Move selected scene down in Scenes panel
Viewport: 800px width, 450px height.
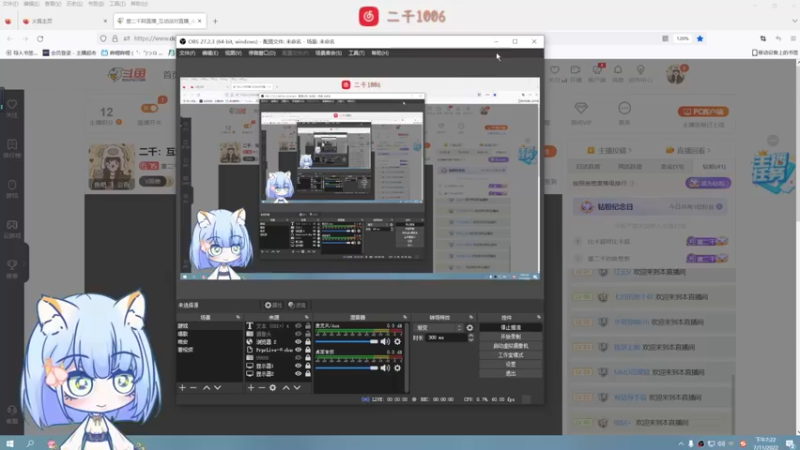coord(218,388)
